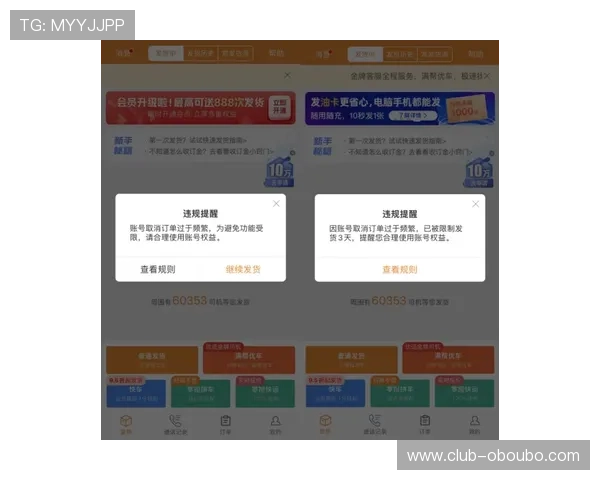Tap 10万 badge on the 会员升级 screen
600x480 pixels.
(x=280, y=171)
